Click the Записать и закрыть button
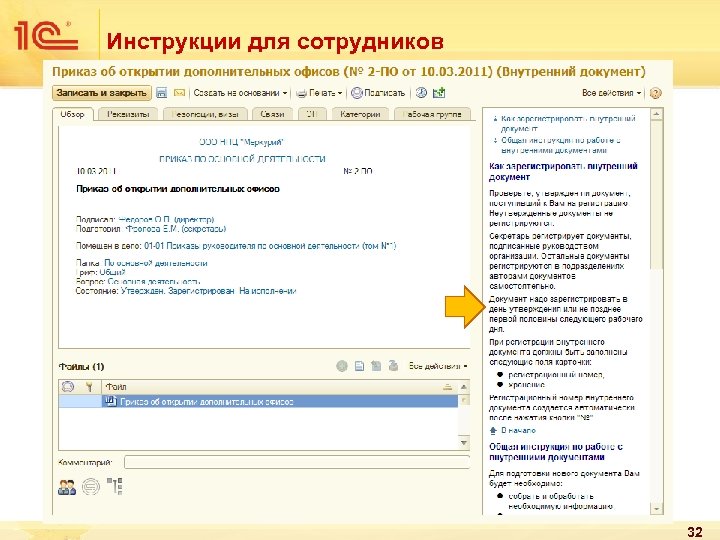This screenshot has width=720, height=540. pos(101,93)
